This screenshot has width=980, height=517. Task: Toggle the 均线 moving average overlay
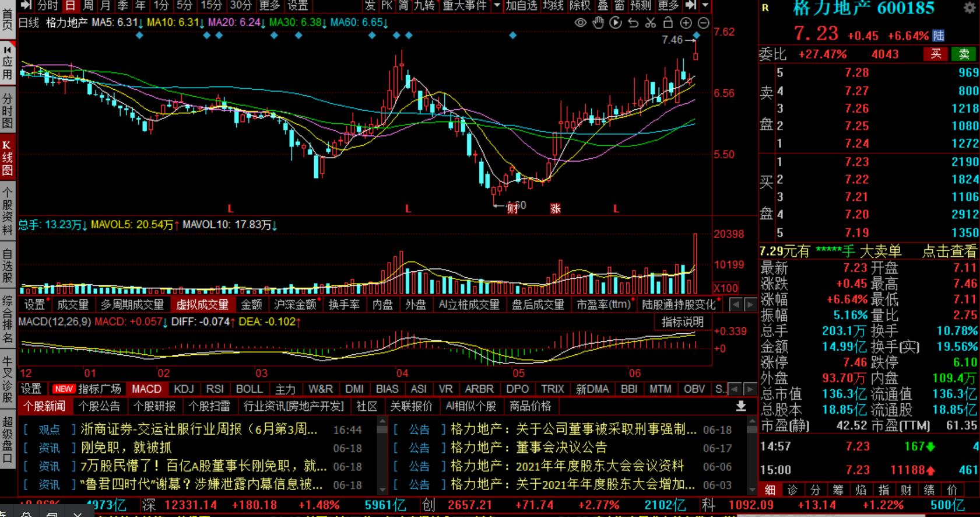[x=553, y=6]
